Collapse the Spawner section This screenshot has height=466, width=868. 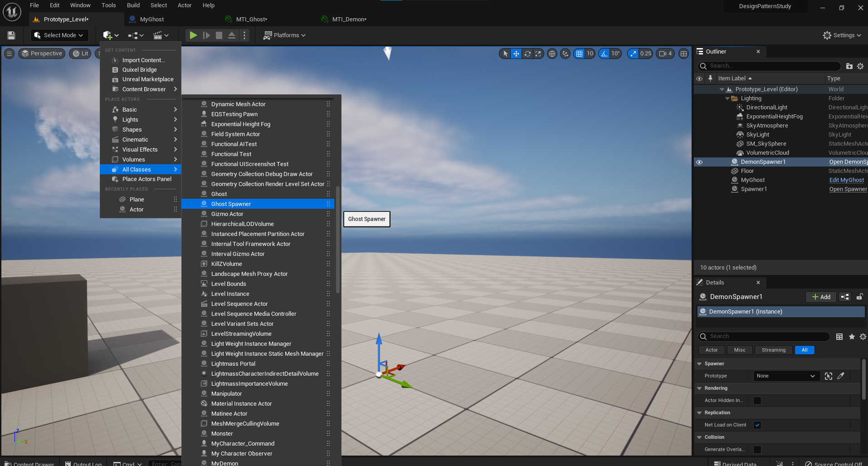(x=699, y=364)
